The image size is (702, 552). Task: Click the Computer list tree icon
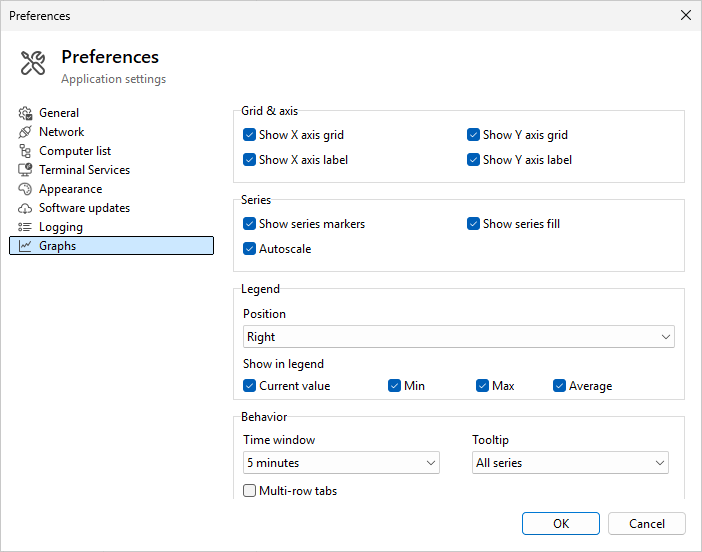coord(25,151)
